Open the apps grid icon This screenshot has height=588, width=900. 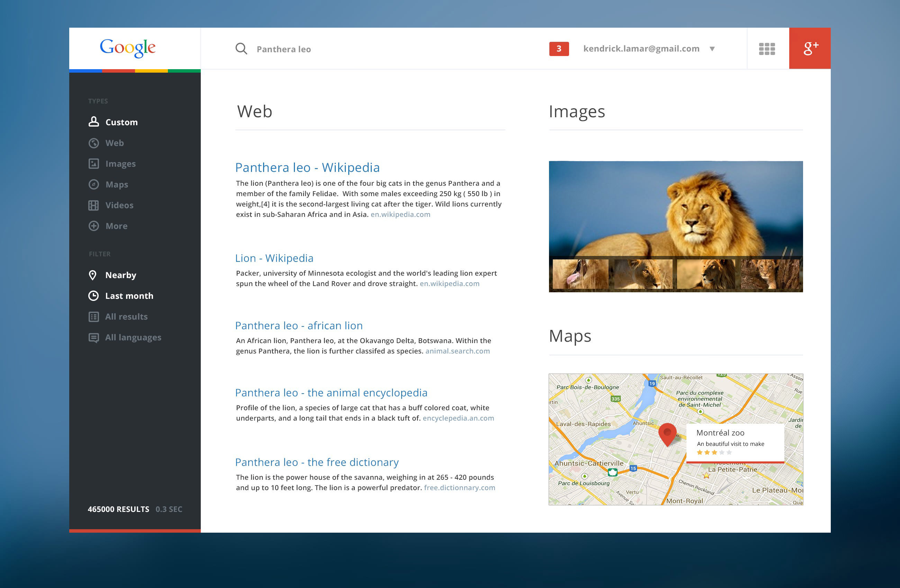tap(767, 49)
